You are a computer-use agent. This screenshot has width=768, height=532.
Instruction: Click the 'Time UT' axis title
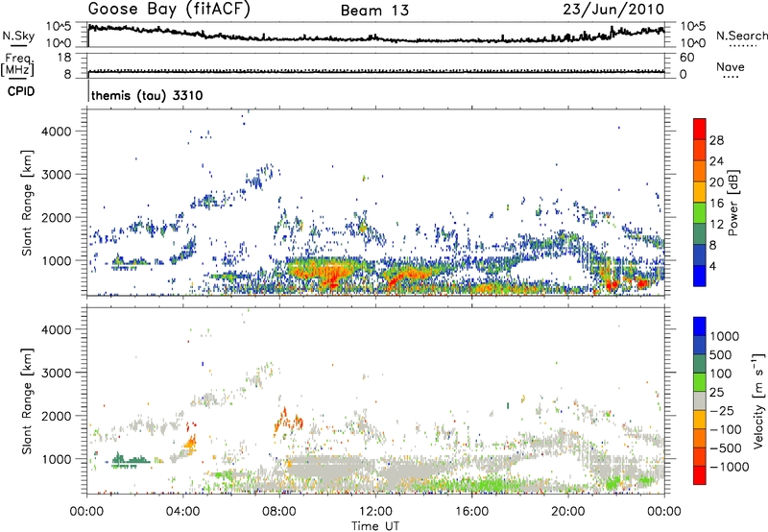pyautogui.click(x=375, y=526)
